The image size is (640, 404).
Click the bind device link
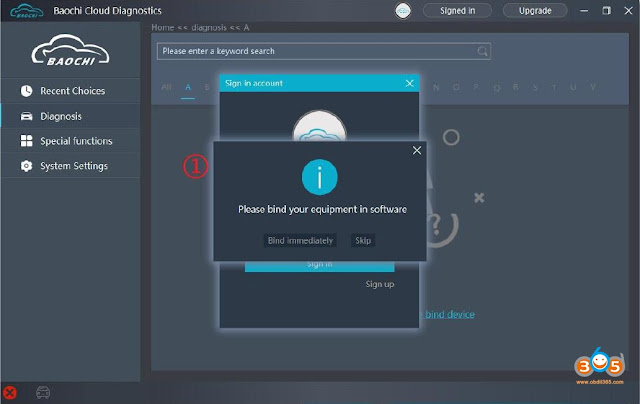coord(449,314)
